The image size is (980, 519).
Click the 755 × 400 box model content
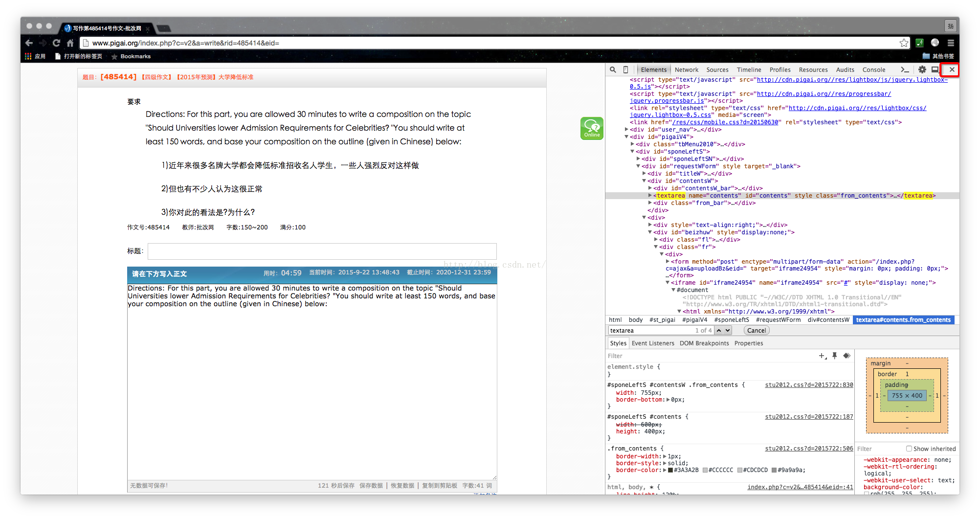[x=907, y=396]
